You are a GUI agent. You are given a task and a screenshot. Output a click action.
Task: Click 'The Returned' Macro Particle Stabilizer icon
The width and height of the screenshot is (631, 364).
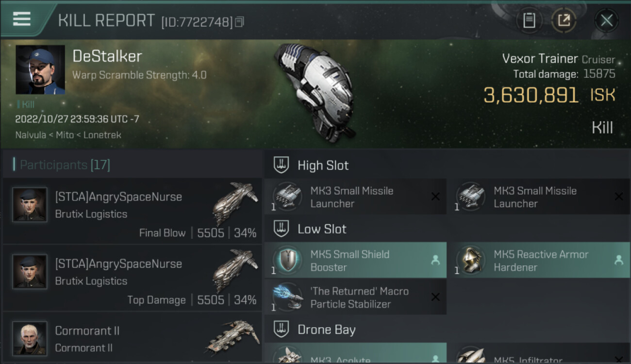287,298
